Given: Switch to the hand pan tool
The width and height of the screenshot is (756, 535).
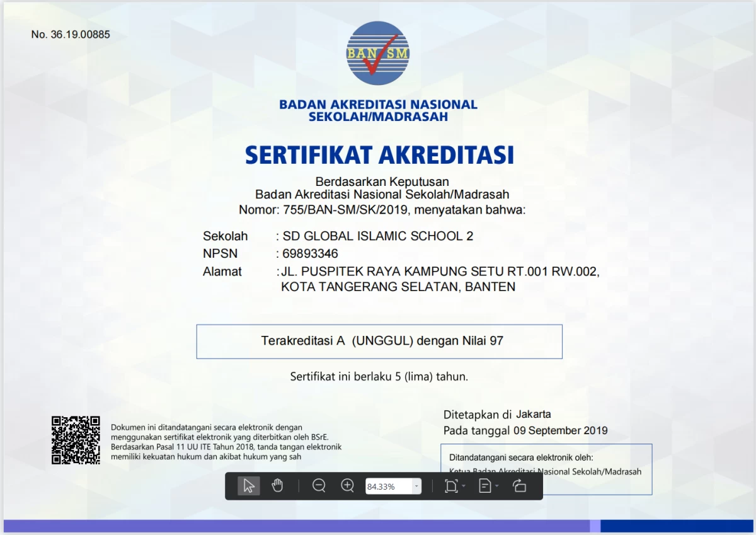Looking at the screenshot, I should tap(277, 486).
